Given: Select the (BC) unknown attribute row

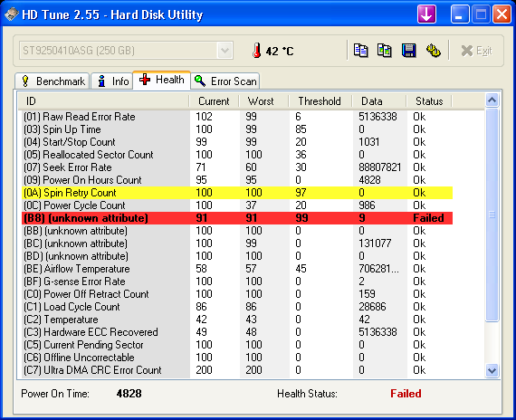Looking at the screenshot, I should pyautogui.click(x=237, y=243).
